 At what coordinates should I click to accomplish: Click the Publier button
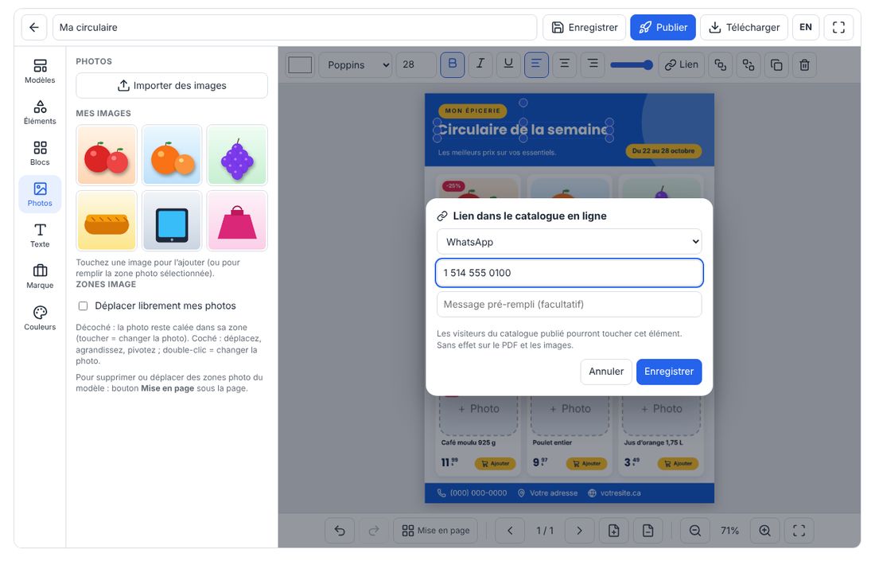(x=663, y=27)
